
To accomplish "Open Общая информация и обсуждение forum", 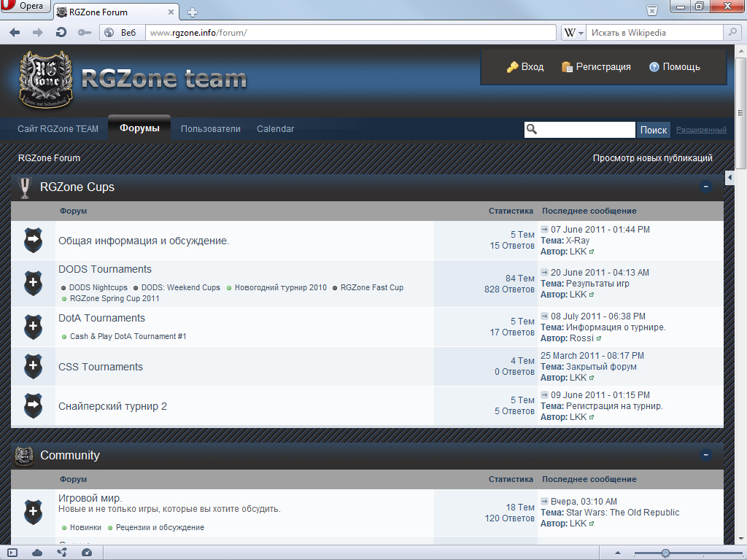I will [144, 241].
